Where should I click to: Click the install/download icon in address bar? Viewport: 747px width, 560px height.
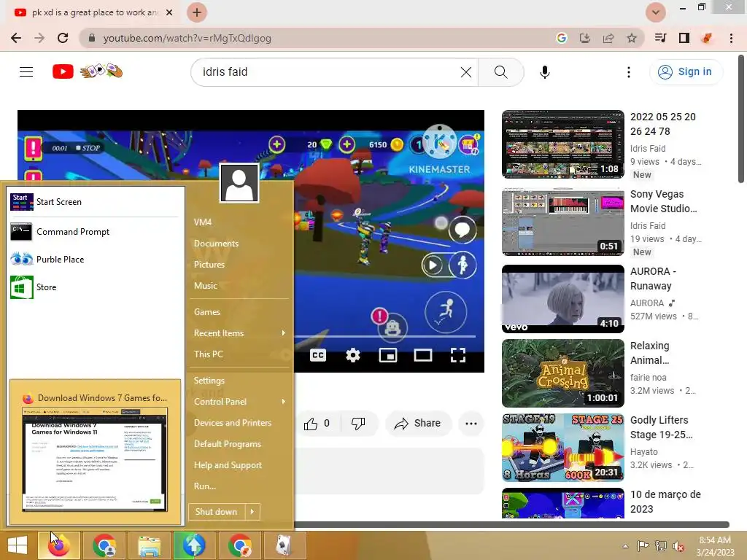coord(585,38)
